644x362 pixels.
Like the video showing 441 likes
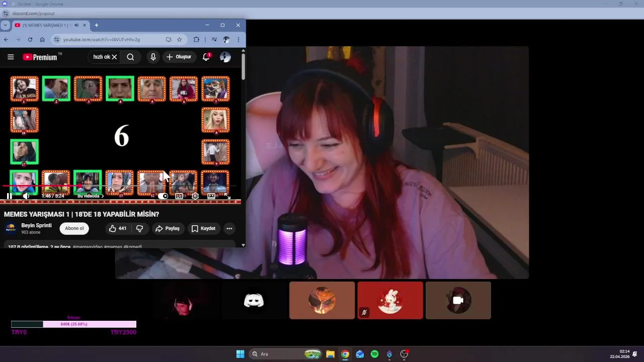tap(118, 228)
